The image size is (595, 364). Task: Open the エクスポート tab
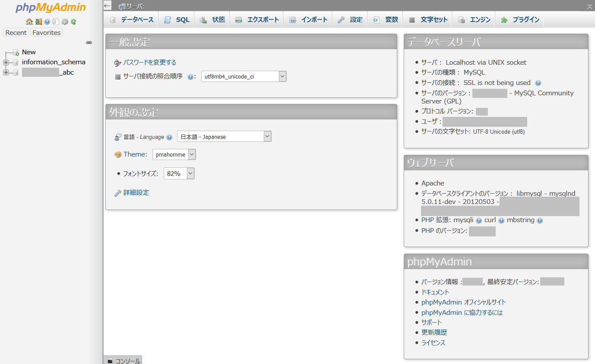(x=257, y=19)
